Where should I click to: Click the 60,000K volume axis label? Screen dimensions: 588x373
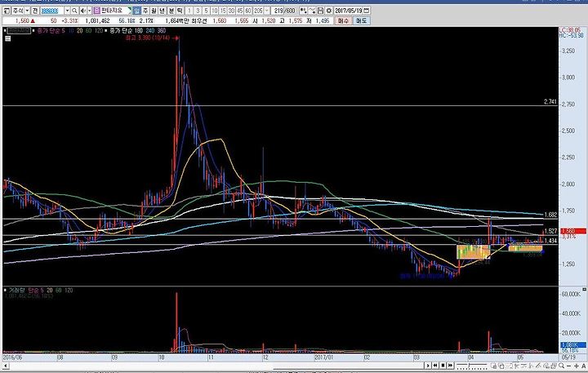point(570,295)
